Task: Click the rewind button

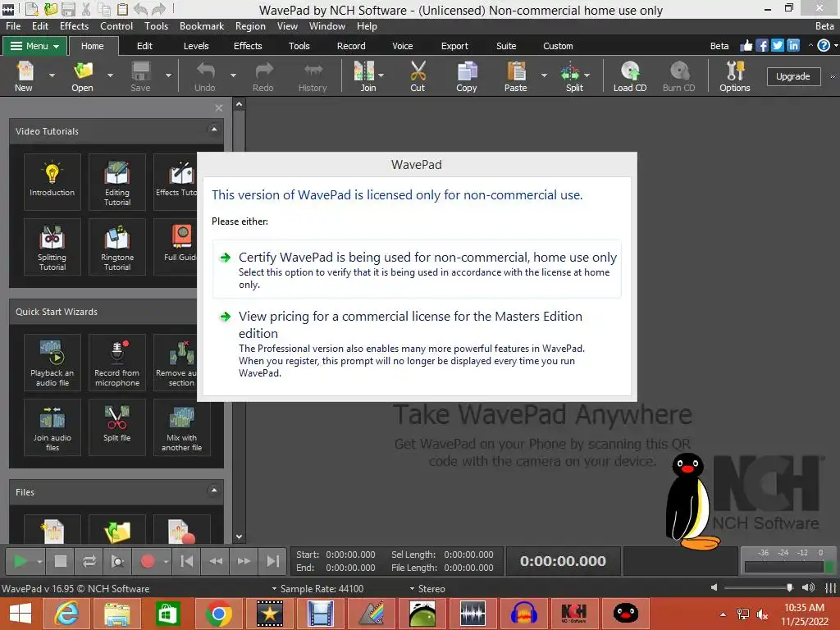Action: (x=216, y=561)
